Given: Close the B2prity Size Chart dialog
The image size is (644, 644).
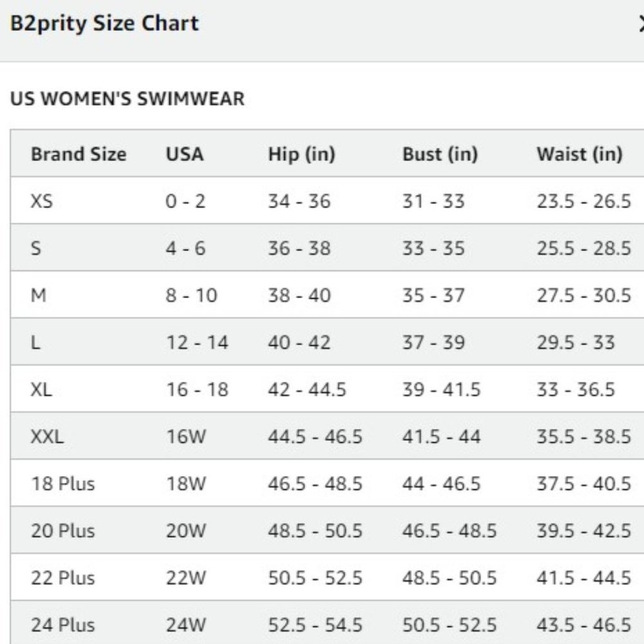Looking at the screenshot, I should 641,23.
